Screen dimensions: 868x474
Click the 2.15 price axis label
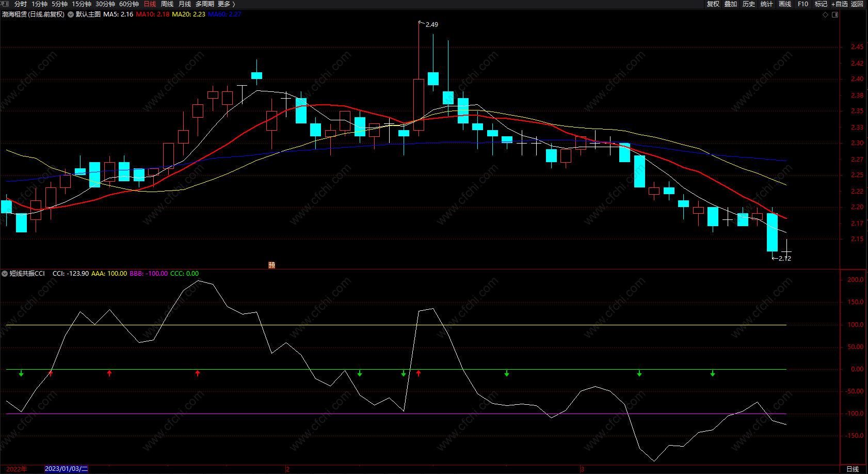[857, 239]
